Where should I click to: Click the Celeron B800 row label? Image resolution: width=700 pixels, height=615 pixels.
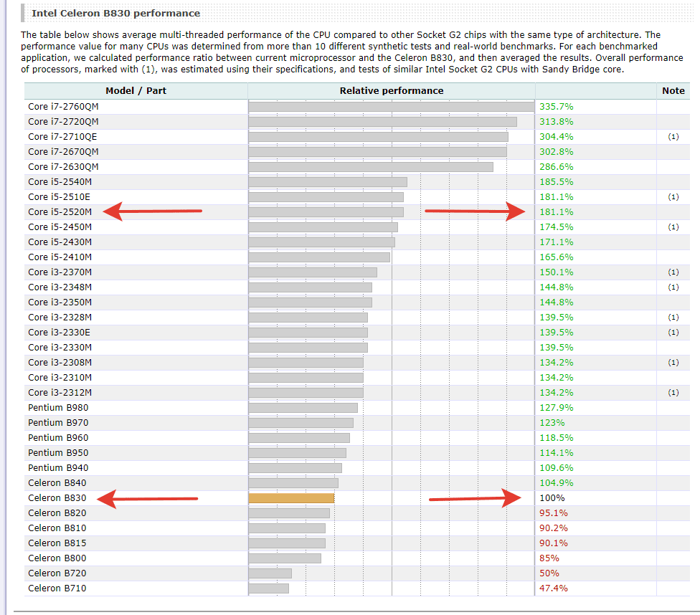[x=57, y=558]
